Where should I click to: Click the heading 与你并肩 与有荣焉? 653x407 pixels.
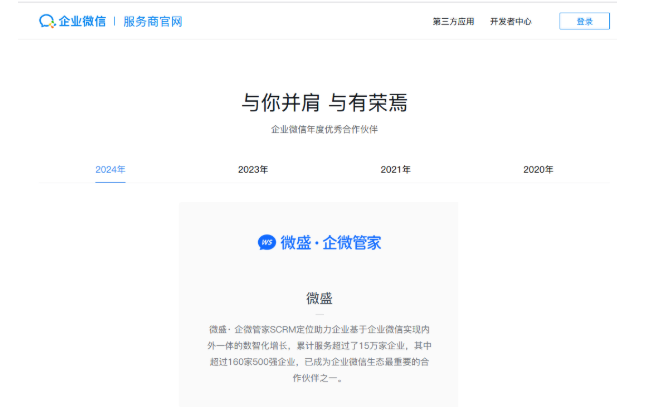(x=324, y=102)
